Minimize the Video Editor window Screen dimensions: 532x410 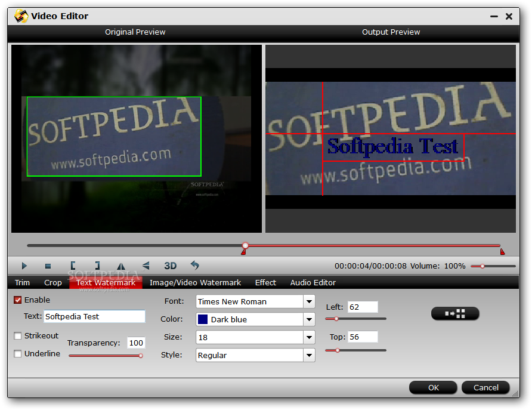494,16
